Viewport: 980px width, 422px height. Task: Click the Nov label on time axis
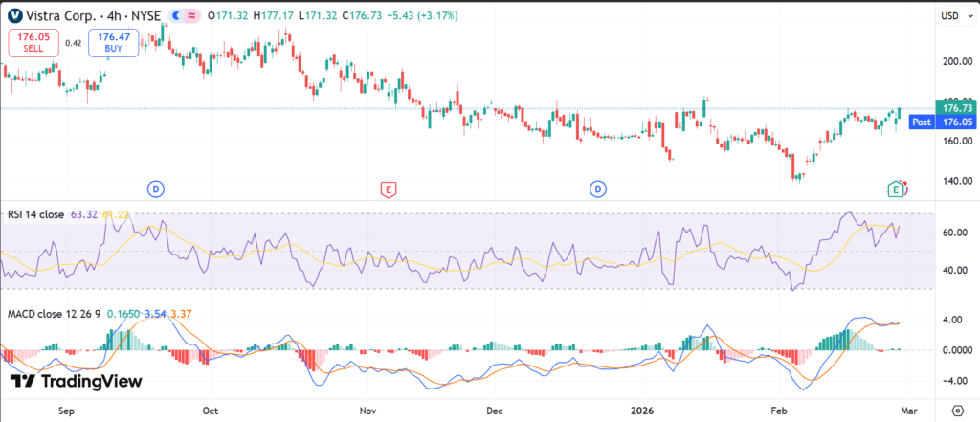[367, 410]
